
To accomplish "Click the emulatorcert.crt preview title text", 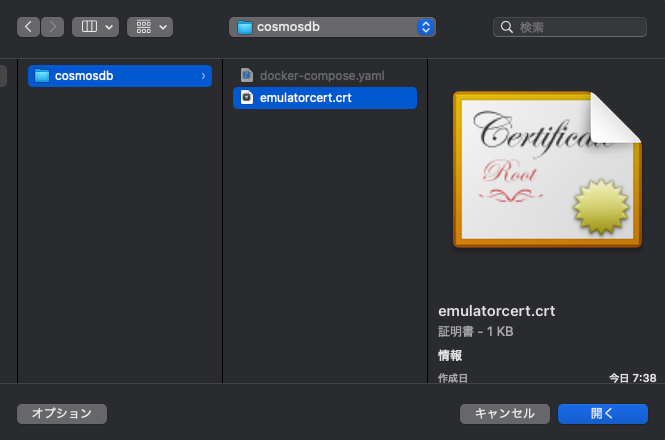I will (x=497, y=311).
